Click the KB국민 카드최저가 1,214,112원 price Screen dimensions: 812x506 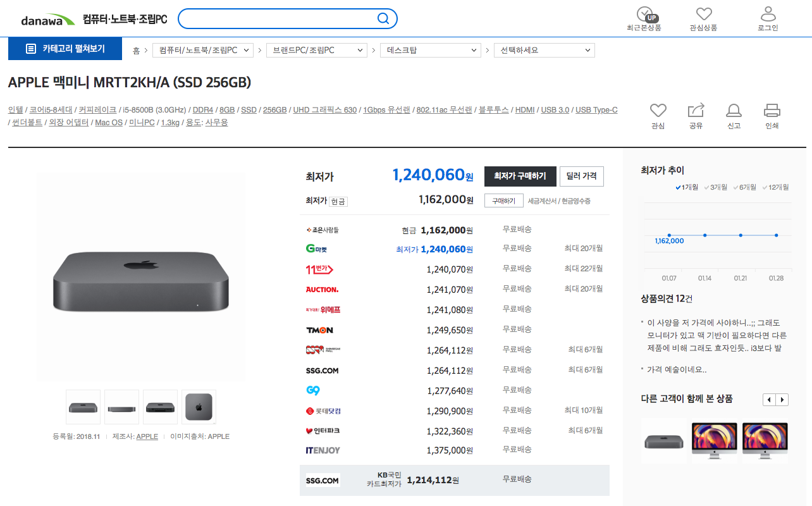coord(433,480)
